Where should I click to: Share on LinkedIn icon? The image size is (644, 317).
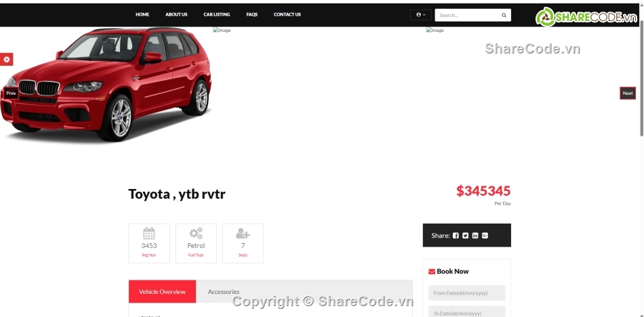[x=475, y=236]
